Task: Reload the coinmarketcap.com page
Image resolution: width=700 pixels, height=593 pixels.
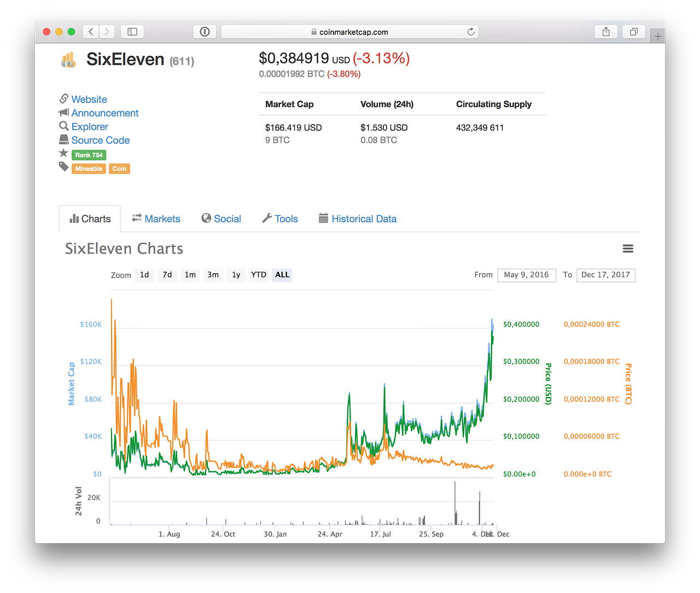Action: pyautogui.click(x=471, y=32)
